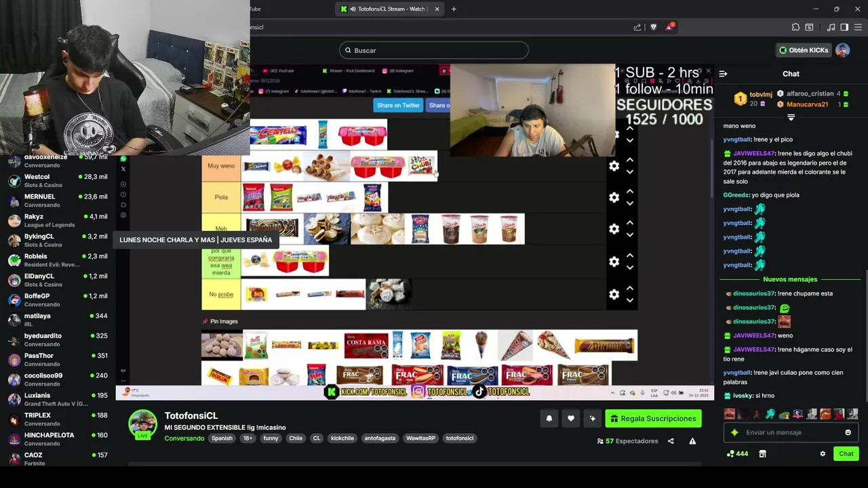Jump to Nuevos mensajes in chat

click(790, 279)
